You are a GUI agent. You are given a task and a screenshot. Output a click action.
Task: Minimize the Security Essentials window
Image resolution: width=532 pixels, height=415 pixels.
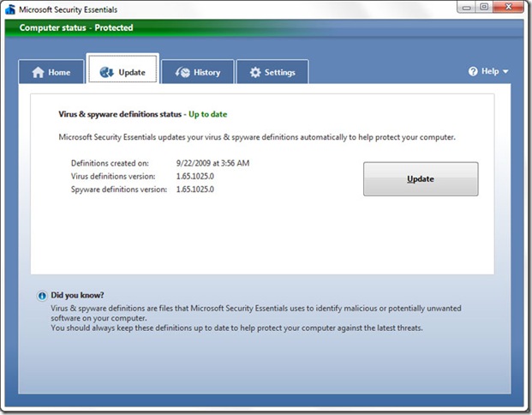click(x=464, y=8)
